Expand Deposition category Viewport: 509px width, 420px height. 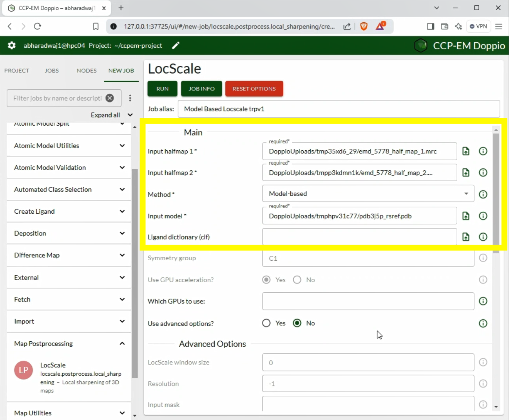tap(69, 233)
